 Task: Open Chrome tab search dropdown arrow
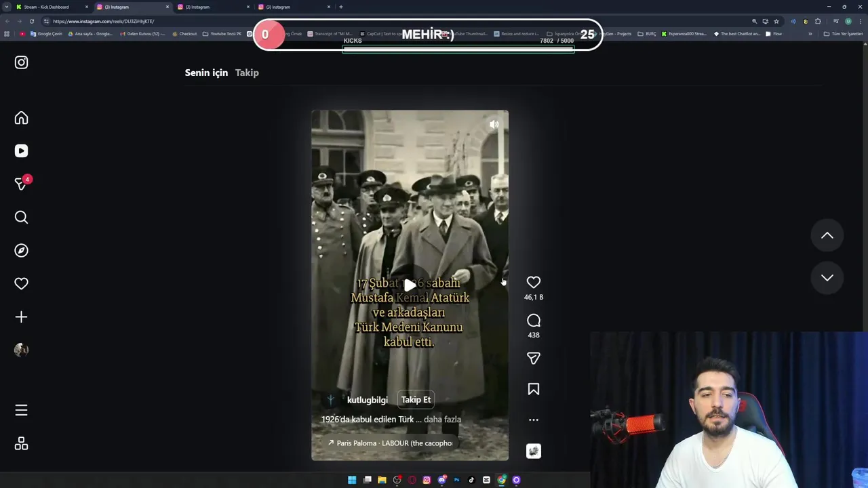[7, 7]
